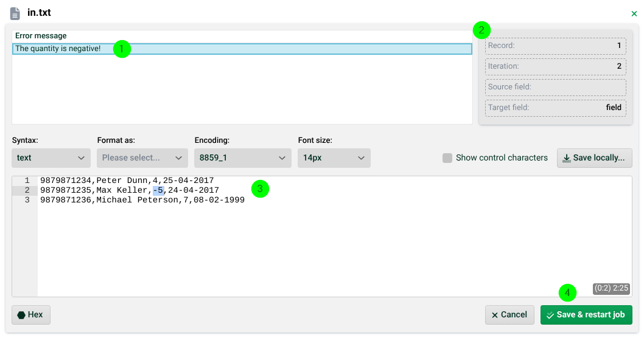Enable Show control characters checkbox

[447, 158]
